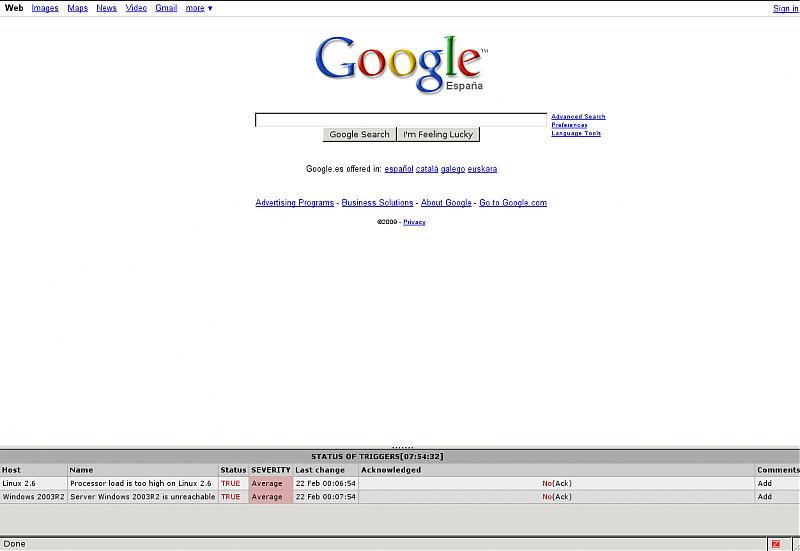The width and height of the screenshot is (800, 551).
Task: Open the News tab
Action: [107, 8]
